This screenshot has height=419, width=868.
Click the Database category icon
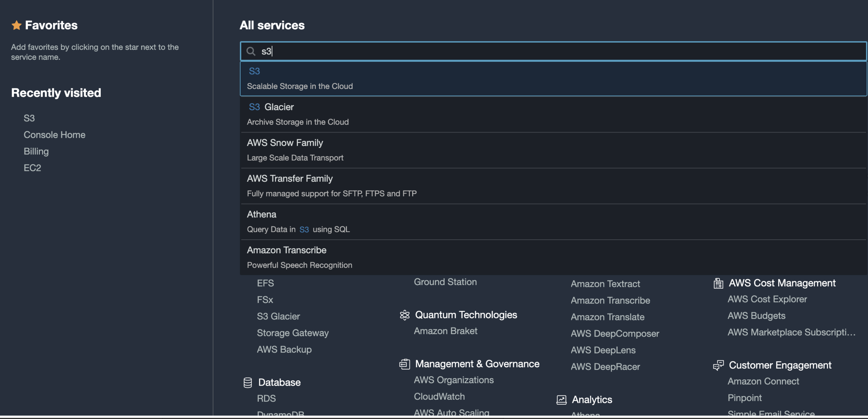tap(248, 382)
